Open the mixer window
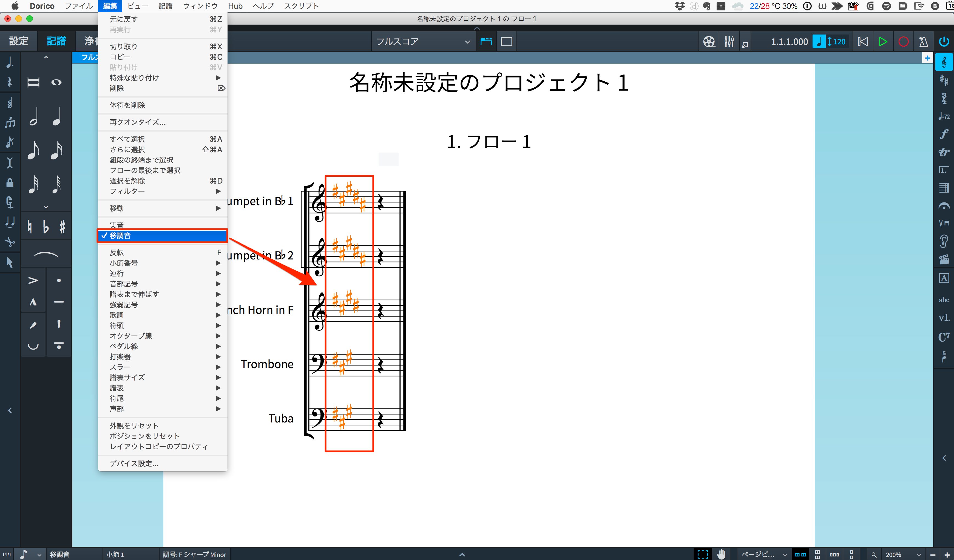Screen dimensions: 954x560 pos(729,42)
